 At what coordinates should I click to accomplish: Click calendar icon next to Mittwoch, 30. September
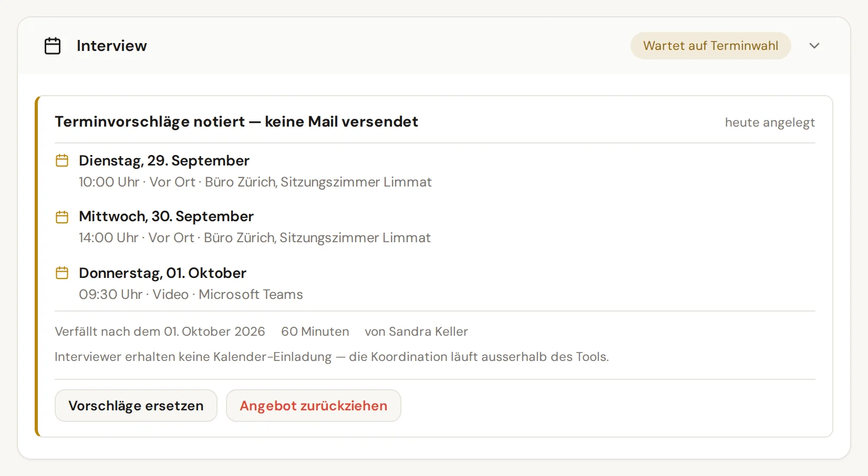tap(62, 216)
